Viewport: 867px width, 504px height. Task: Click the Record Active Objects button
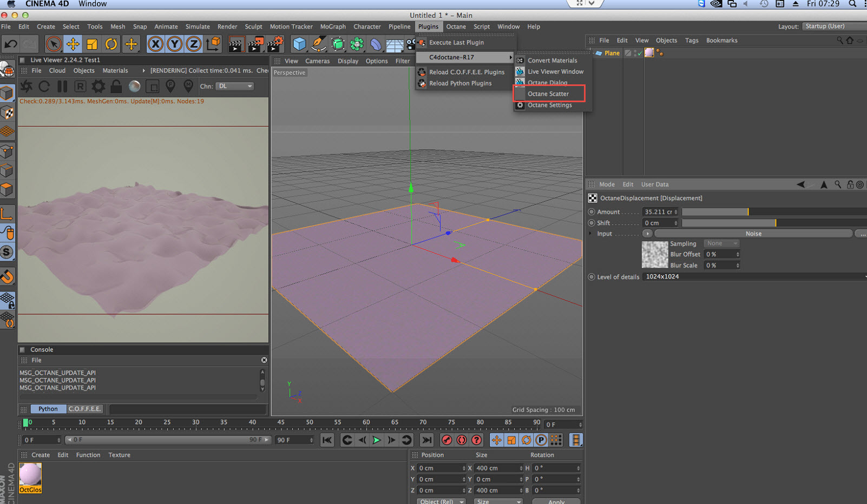[x=446, y=440]
